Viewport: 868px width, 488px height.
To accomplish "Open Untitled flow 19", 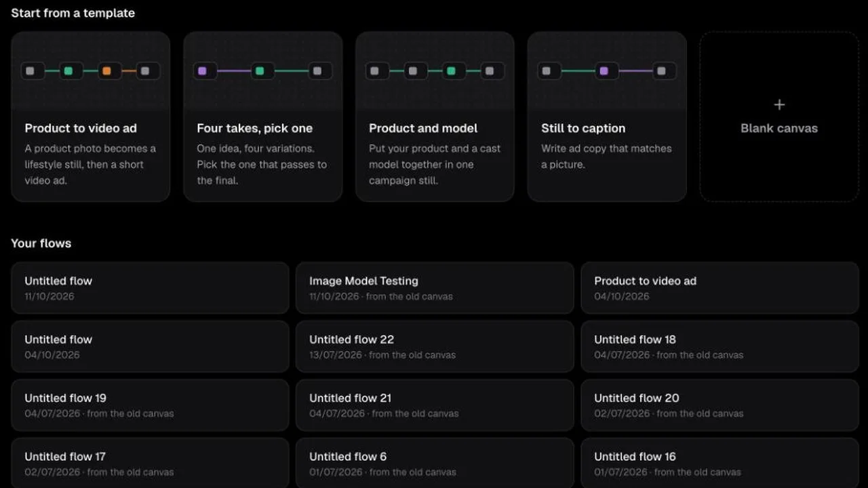I will [x=150, y=405].
